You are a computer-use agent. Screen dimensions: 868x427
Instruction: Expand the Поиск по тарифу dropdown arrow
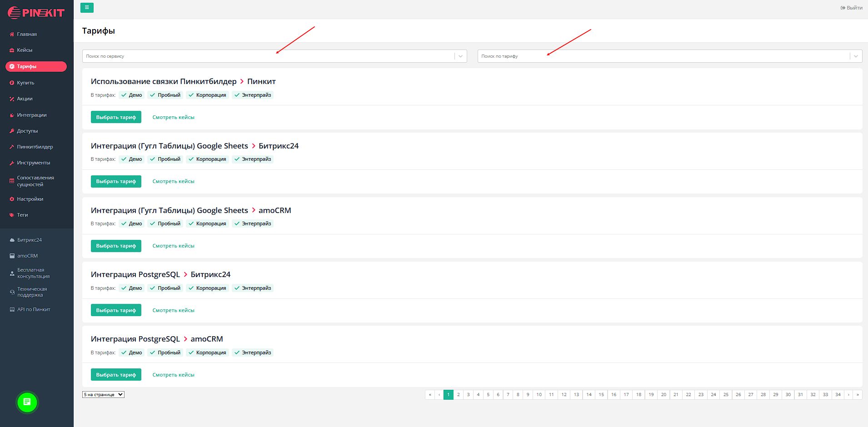pyautogui.click(x=856, y=56)
